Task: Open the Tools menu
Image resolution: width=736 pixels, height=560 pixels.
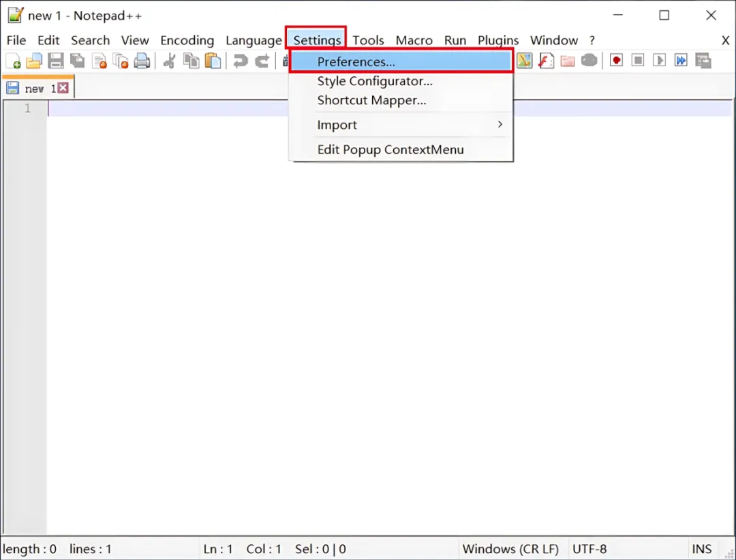Action: click(368, 40)
